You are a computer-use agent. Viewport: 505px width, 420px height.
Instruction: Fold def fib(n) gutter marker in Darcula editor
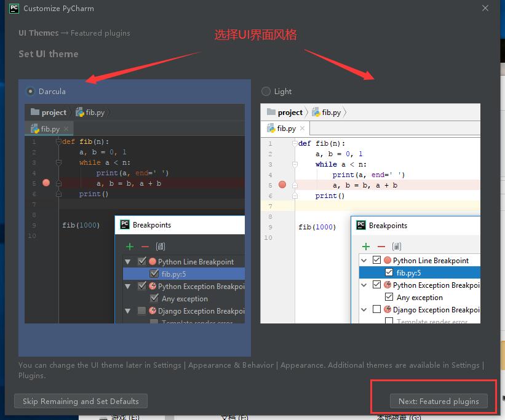(x=58, y=141)
